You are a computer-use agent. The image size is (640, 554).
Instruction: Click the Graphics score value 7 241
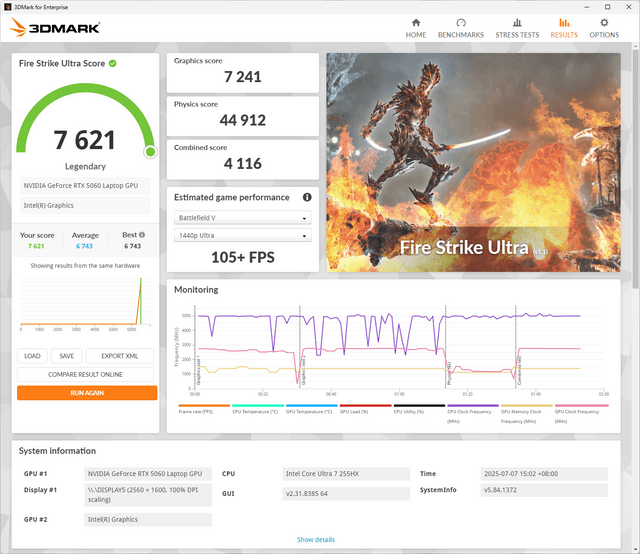pos(243,77)
